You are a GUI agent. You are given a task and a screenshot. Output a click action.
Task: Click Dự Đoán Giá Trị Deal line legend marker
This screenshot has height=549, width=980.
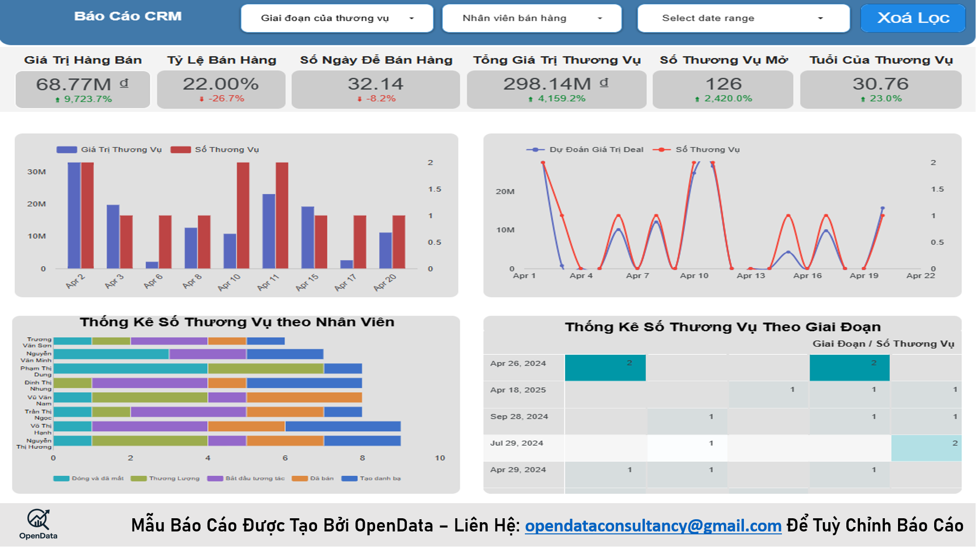pyautogui.click(x=535, y=150)
